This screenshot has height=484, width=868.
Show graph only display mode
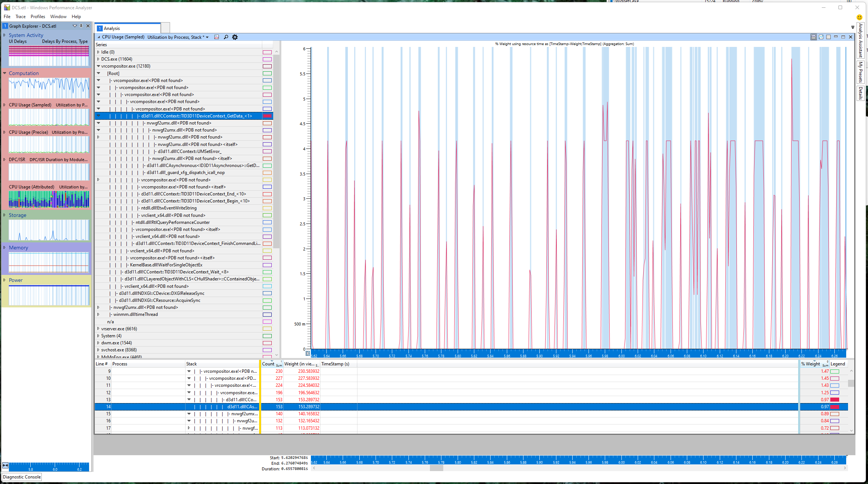(821, 37)
